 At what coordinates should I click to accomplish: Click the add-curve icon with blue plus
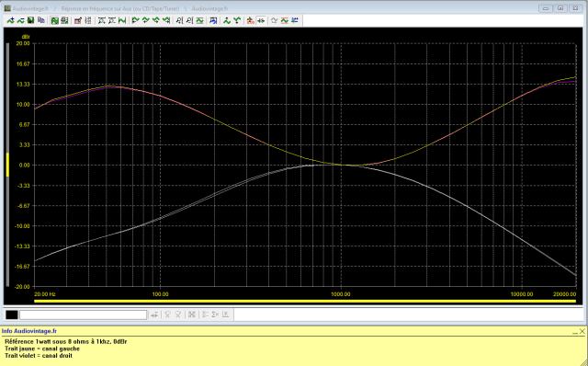(x=10, y=20)
